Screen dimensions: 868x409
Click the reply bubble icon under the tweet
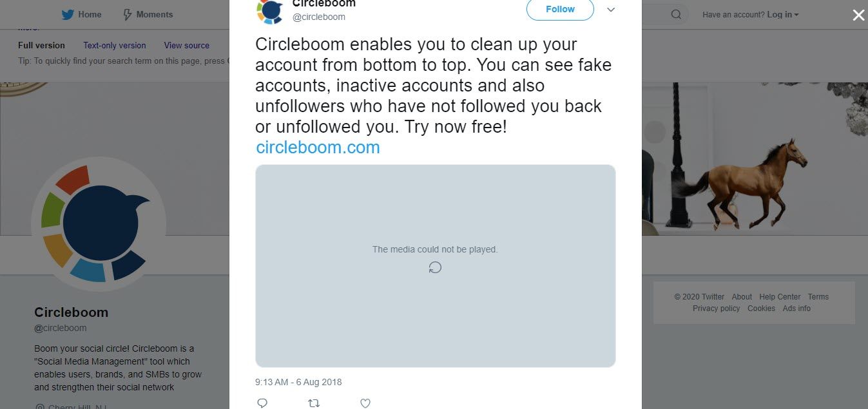262,402
